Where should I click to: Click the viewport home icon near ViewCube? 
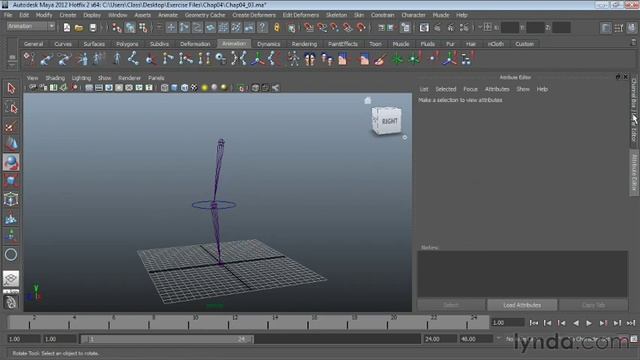pyautogui.click(x=368, y=100)
